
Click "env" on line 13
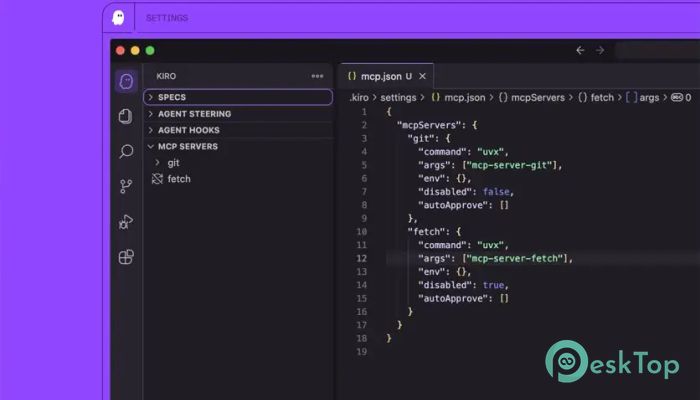(431, 272)
